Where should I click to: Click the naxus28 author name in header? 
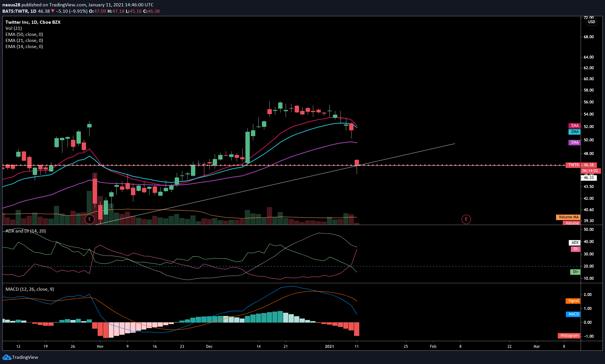[11, 5]
